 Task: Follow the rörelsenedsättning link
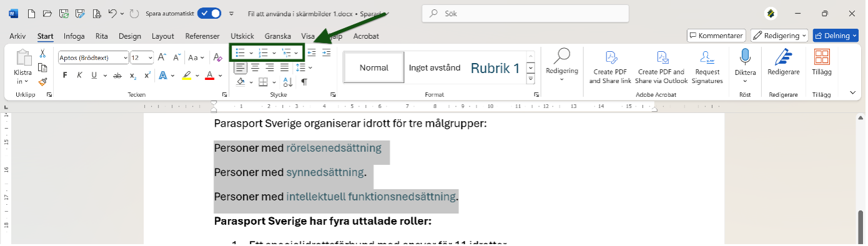333,148
